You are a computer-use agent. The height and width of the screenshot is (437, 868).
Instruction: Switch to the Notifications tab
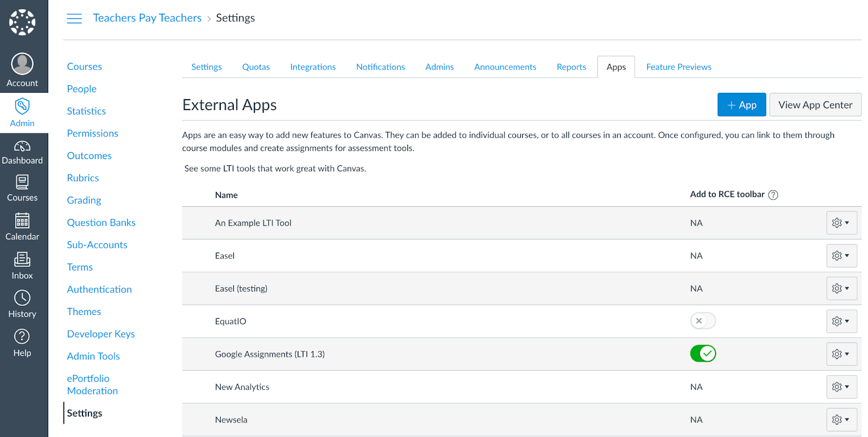pyautogui.click(x=380, y=67)
